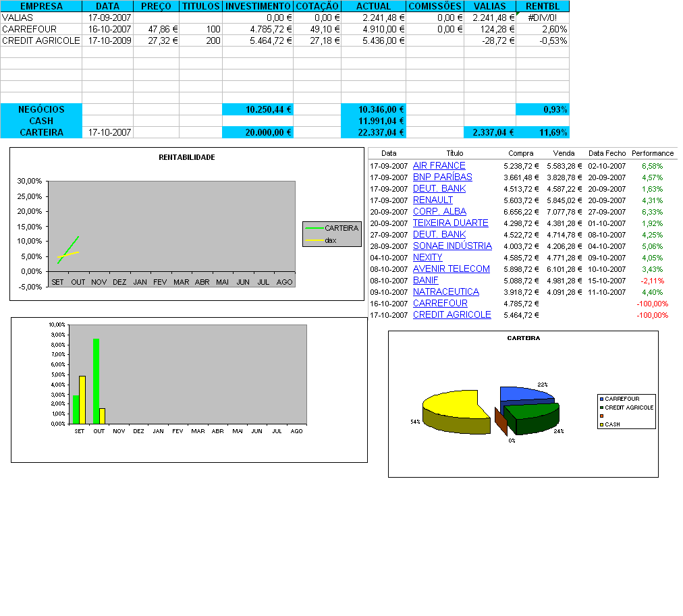683x616 pixels.
Task: Open the BANIF link
Action: pyautogui.click(x=426, y=281)
